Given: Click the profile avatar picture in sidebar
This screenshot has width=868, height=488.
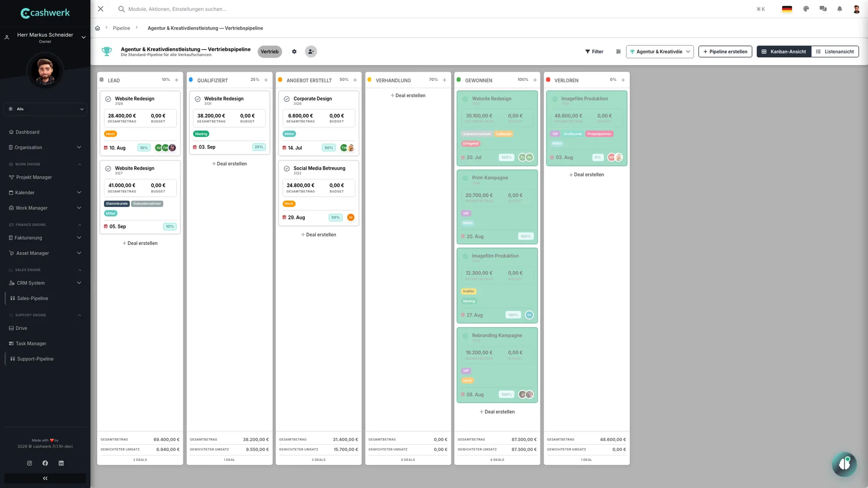Looking at the screenshot, I should pos(45,71).
